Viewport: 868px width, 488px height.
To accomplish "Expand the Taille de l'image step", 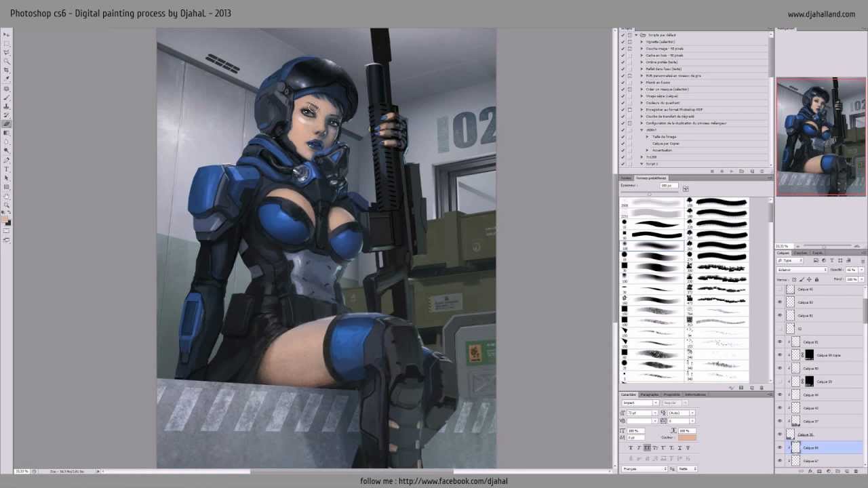I will tap(647, 137).
